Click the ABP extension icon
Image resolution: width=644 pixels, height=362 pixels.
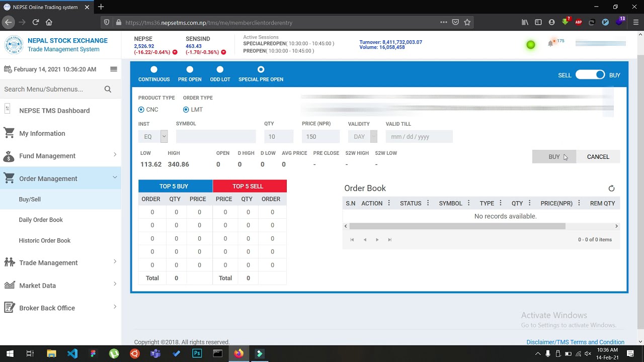579,22
